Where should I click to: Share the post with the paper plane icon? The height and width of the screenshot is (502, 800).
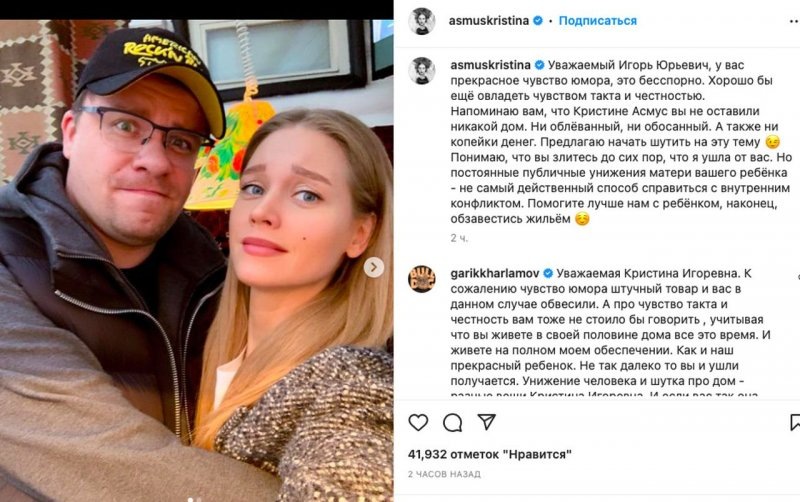tap(487, 422)
